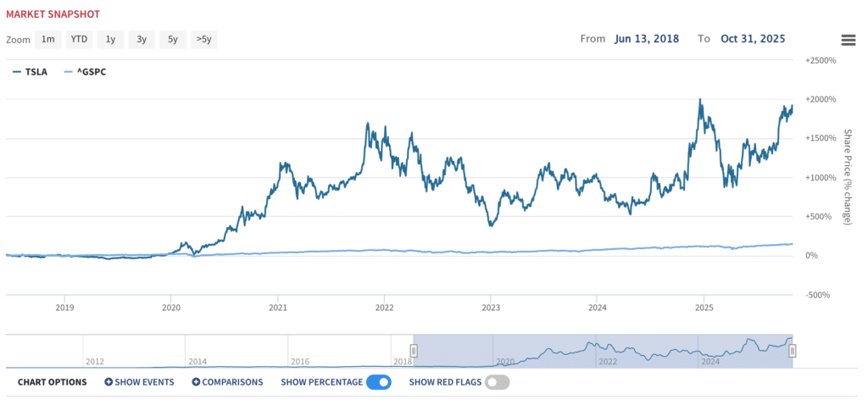Edit the To date Oct 31, 2025
868x405 pixels.
(x=753, y=39)
